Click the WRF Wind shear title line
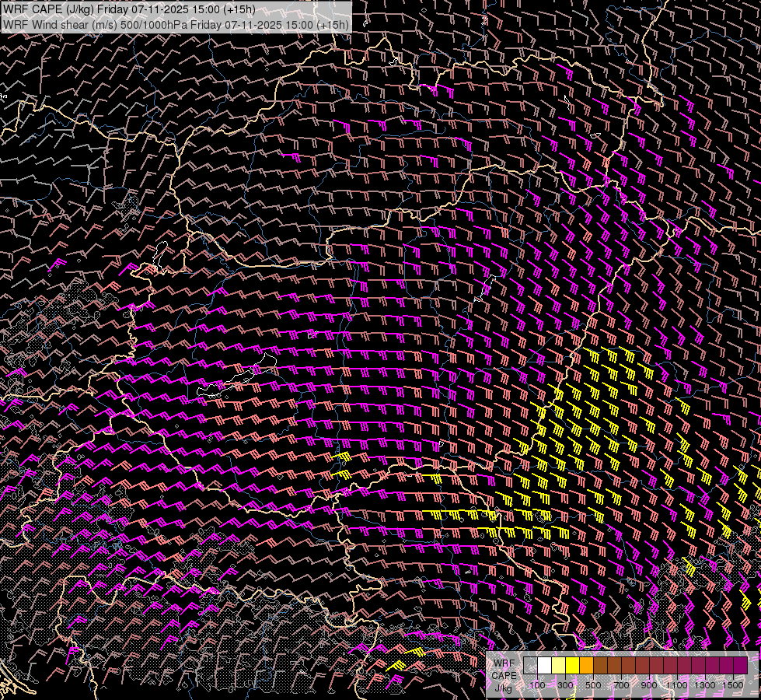 176,24
